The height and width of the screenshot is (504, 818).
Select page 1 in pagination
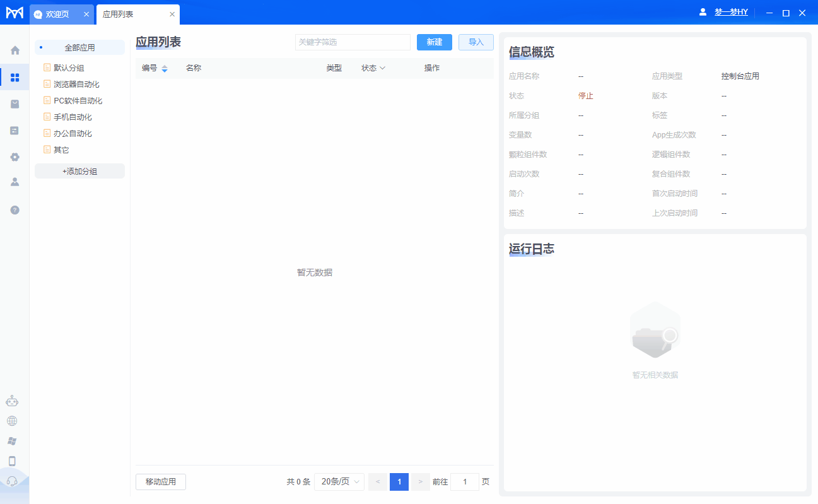399,482
